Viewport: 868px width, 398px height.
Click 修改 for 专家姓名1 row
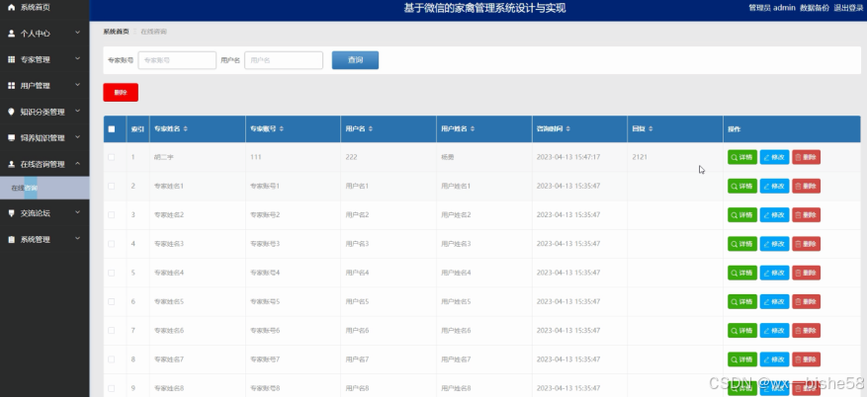pyautogui.click(x=774, y=186)
